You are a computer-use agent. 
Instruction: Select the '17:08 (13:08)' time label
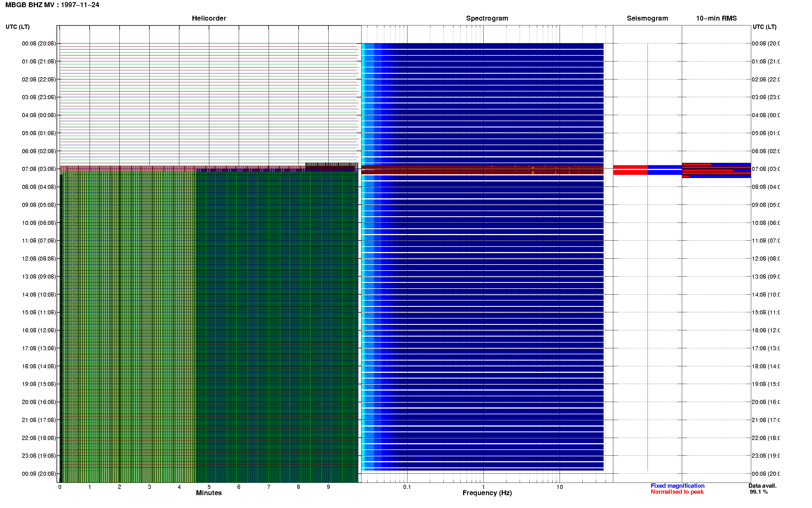coord(39,348)
